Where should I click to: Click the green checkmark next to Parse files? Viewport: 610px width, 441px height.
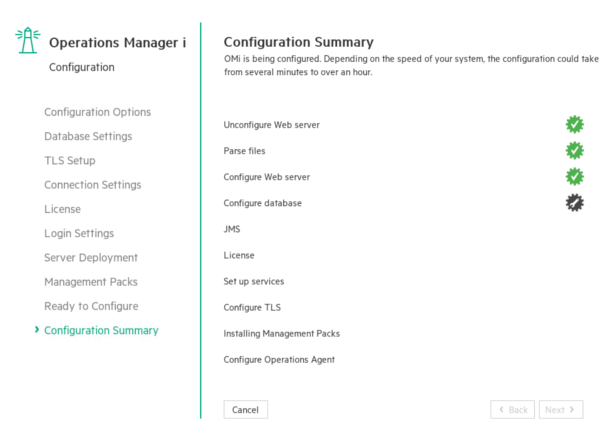pyautogui.click(x=574, y=151)
